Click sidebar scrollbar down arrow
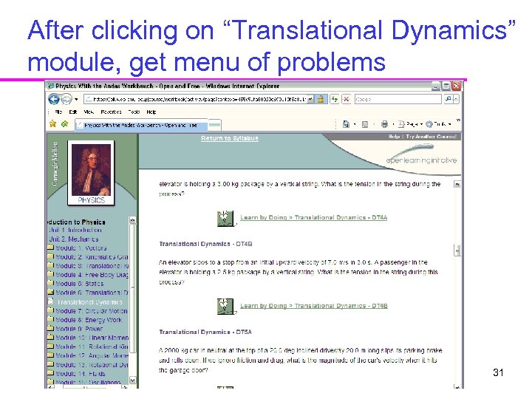The image size is (532, 399). [x=132, y=381]
